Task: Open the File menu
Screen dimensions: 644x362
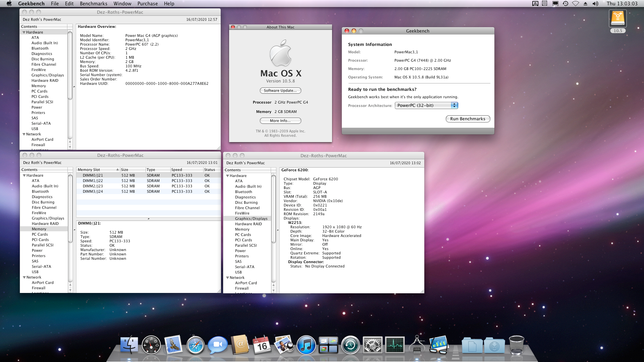Action: (55, 4)
